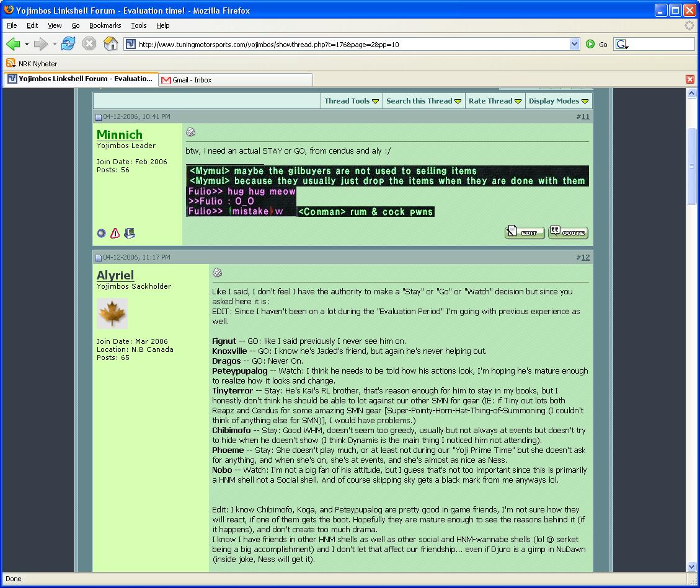
Task: Click Minnich's online status indicator icon
Action: 102,234
